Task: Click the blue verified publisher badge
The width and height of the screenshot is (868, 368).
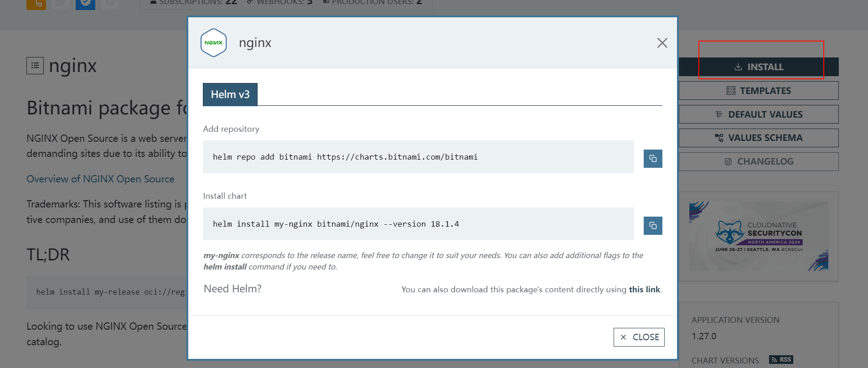Action: click(85, 4)
